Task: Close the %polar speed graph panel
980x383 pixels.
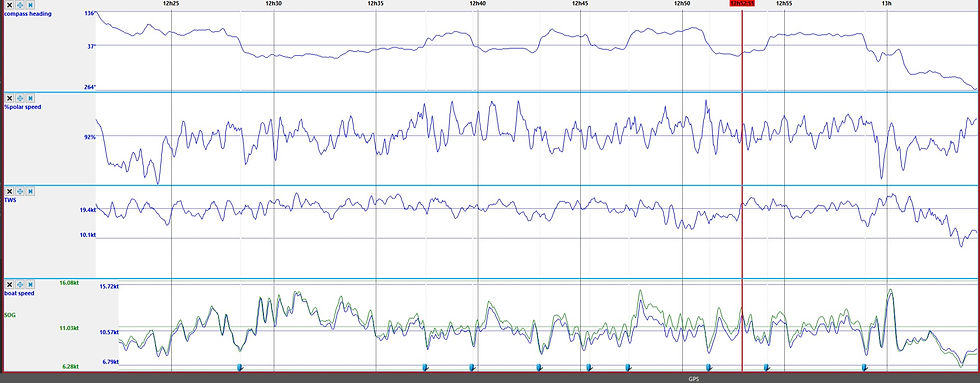Action: (9, 98)
